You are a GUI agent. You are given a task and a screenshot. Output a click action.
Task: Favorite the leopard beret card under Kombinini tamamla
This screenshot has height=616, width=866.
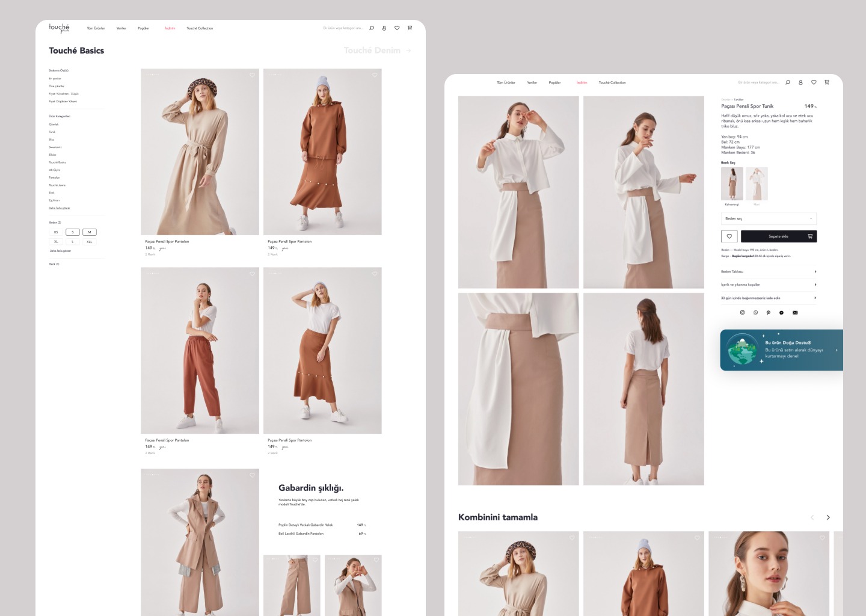(x=572, y=538)
